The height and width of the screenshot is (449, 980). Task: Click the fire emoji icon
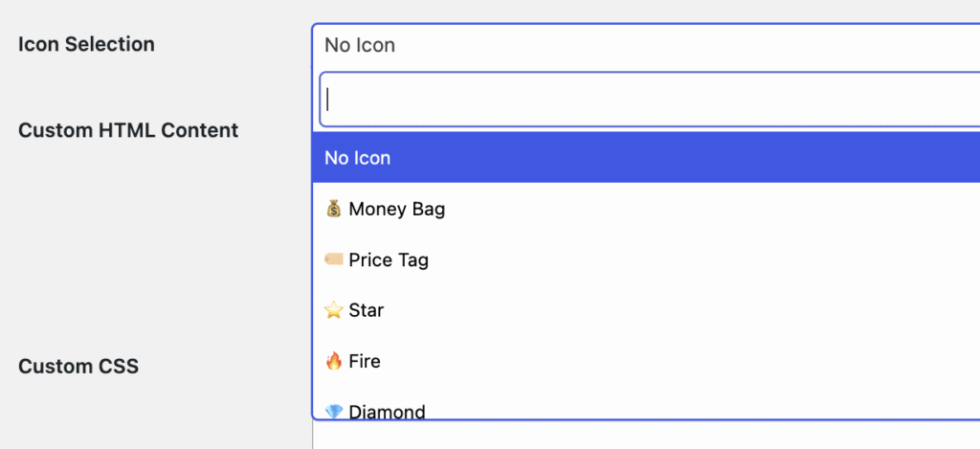(x=334, y=361)
